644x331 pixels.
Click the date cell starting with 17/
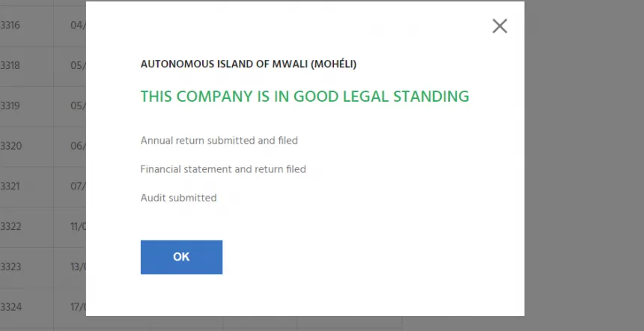78,306
